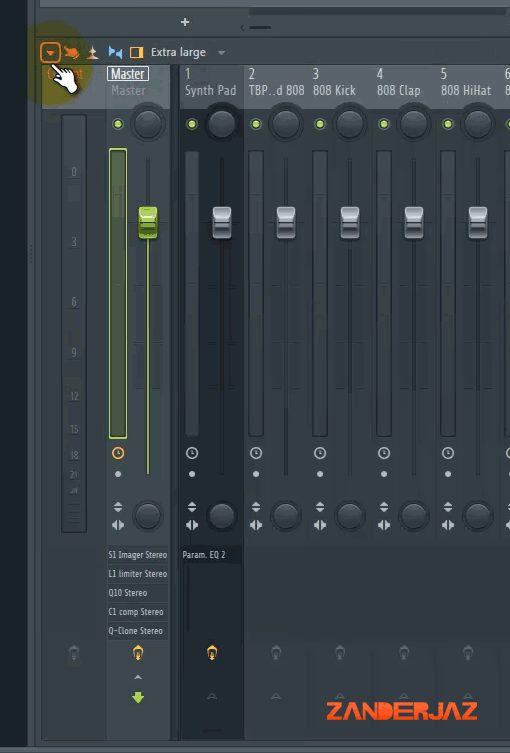Click the Master stereo separation knob
The width and height of the screenshot is (510, 753).
(148, 516)
